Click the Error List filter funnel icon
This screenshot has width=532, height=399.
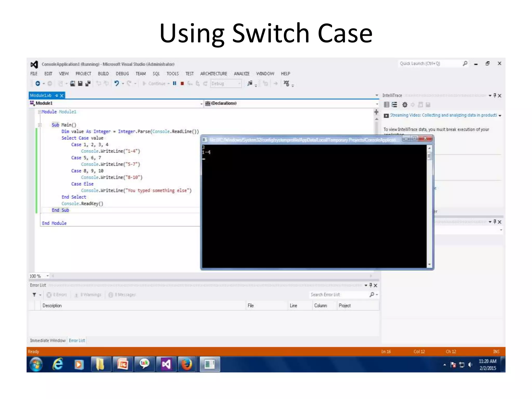[x=34, y=295]
